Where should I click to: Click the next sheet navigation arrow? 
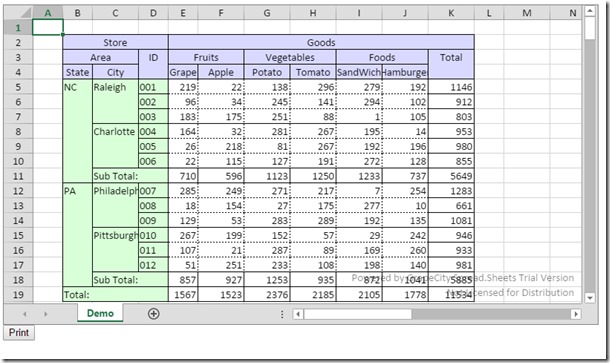[46, 314]
